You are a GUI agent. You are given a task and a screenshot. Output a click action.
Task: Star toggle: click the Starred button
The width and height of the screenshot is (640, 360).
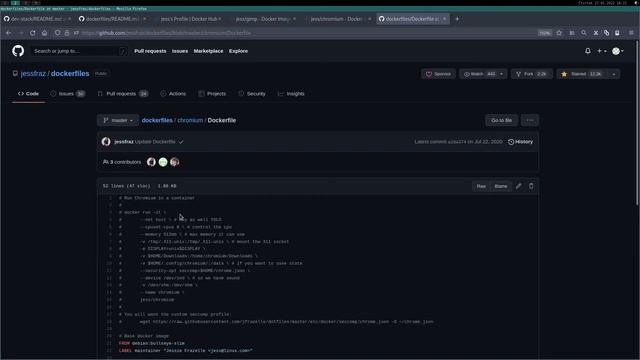(582, 74)
